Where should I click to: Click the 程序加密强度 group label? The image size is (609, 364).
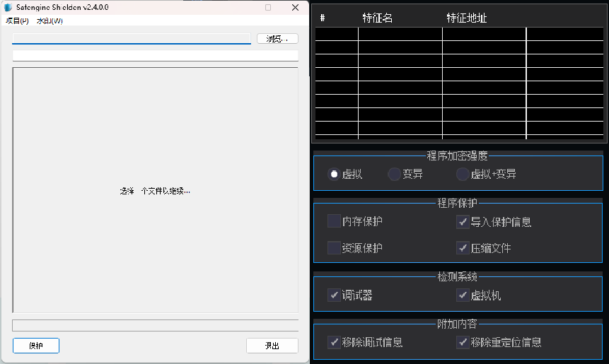point(457,155)
